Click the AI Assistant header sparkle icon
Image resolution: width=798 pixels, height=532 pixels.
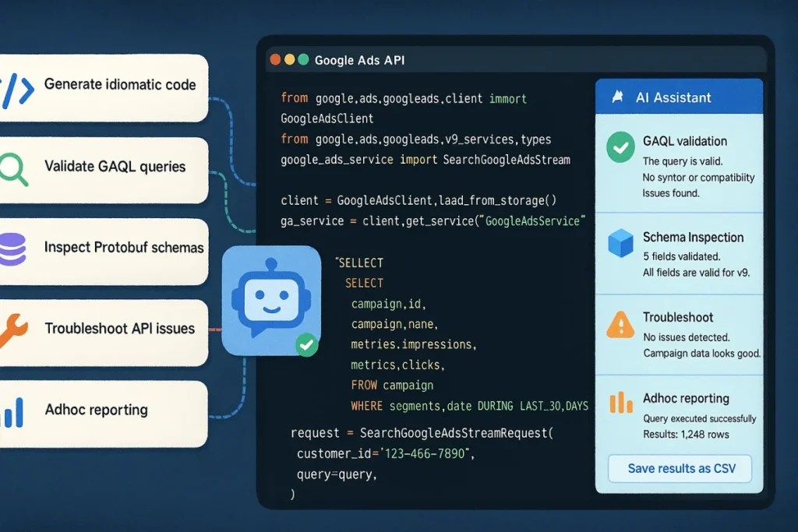coord(618,97)
